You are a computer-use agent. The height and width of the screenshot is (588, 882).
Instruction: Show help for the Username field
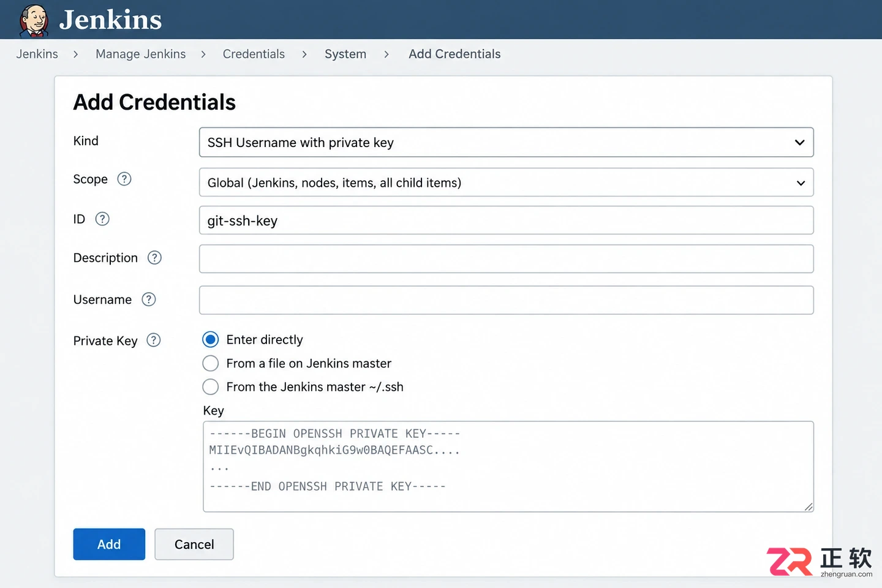coord(149,300)
